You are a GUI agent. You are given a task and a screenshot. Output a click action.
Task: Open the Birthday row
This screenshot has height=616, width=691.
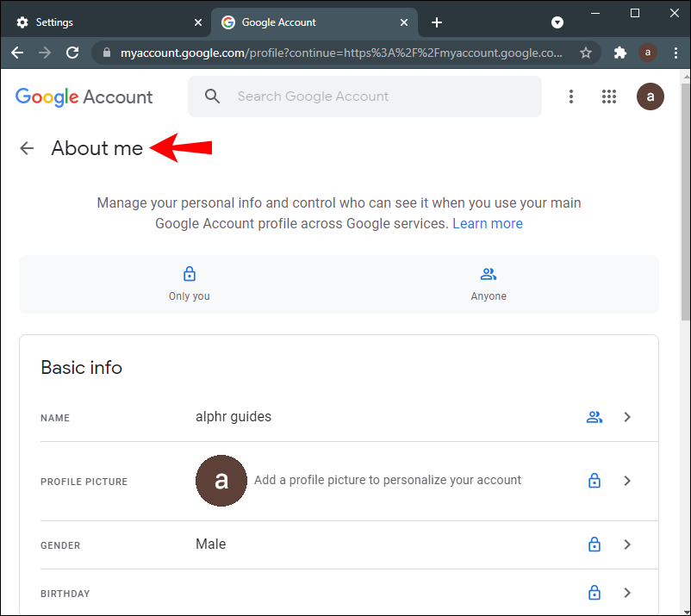coord(349,593)
